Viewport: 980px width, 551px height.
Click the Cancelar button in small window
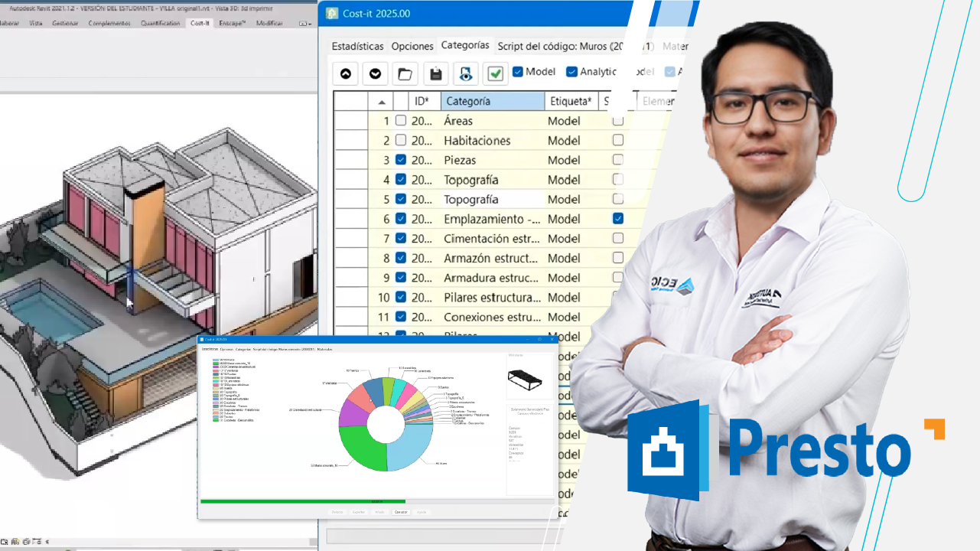(x=400, y=511)
